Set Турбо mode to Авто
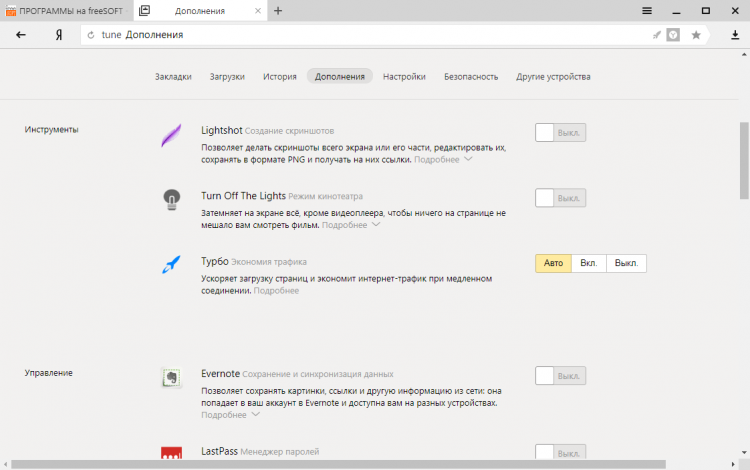The height and width of the screenshot is (470, 750). (553, 263)
